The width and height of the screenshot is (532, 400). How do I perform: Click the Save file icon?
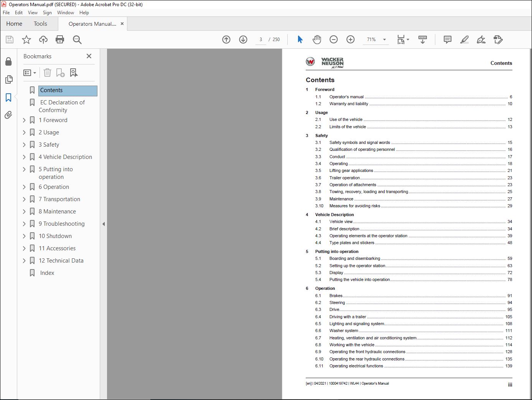10,40
